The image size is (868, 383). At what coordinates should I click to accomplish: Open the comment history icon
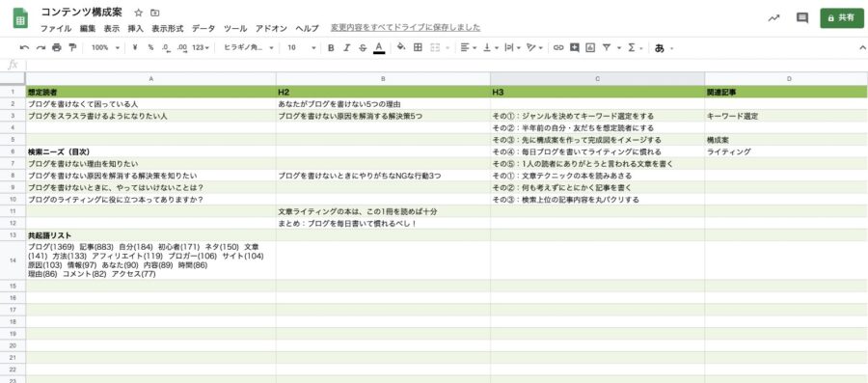802,18
